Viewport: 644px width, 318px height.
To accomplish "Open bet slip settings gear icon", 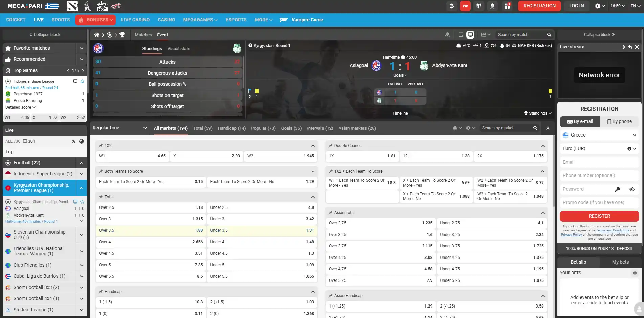I will point(635,273).
